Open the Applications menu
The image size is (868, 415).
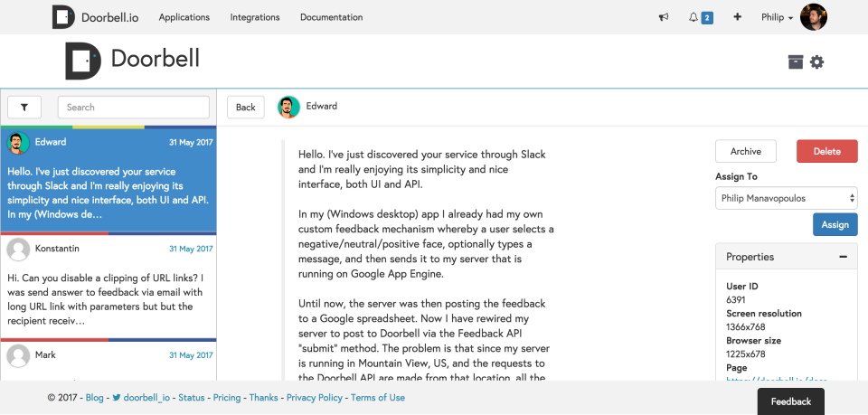point(184,17)
